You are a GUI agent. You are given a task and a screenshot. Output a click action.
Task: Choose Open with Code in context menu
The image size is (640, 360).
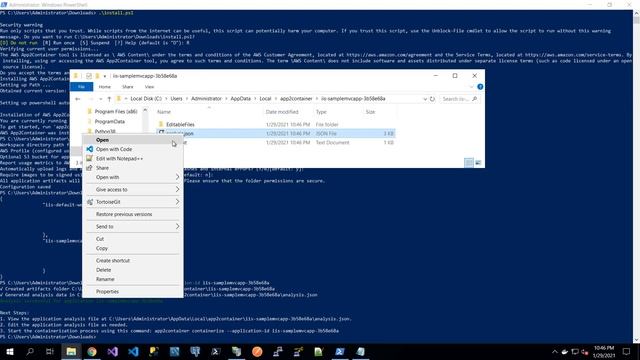(x=133, y=149)
